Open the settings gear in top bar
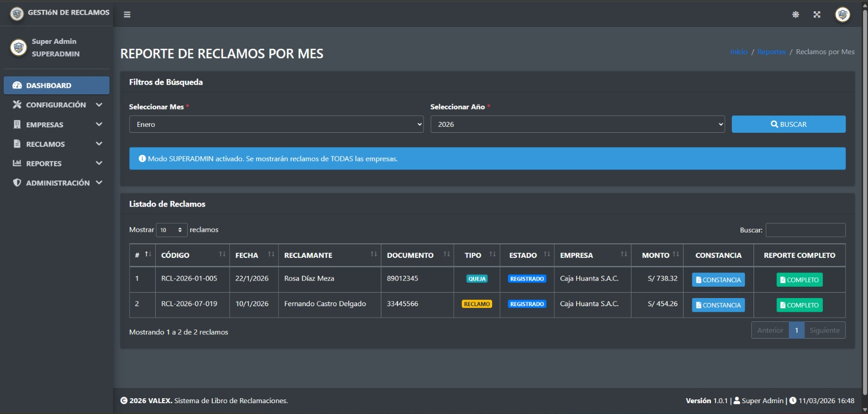Image resolution: width=868 pixels, height=414 pixels. tap(795, 15)
